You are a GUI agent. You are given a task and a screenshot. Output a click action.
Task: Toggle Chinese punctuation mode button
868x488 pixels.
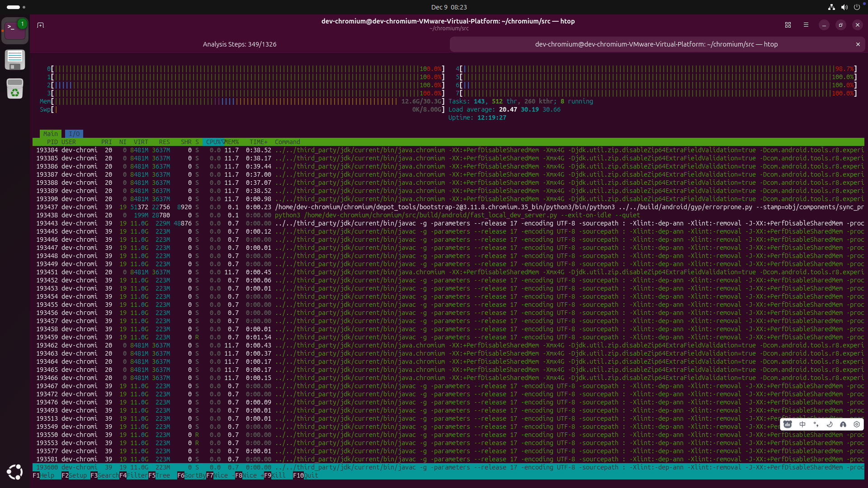pyautogui.click(x=816, y=424)
